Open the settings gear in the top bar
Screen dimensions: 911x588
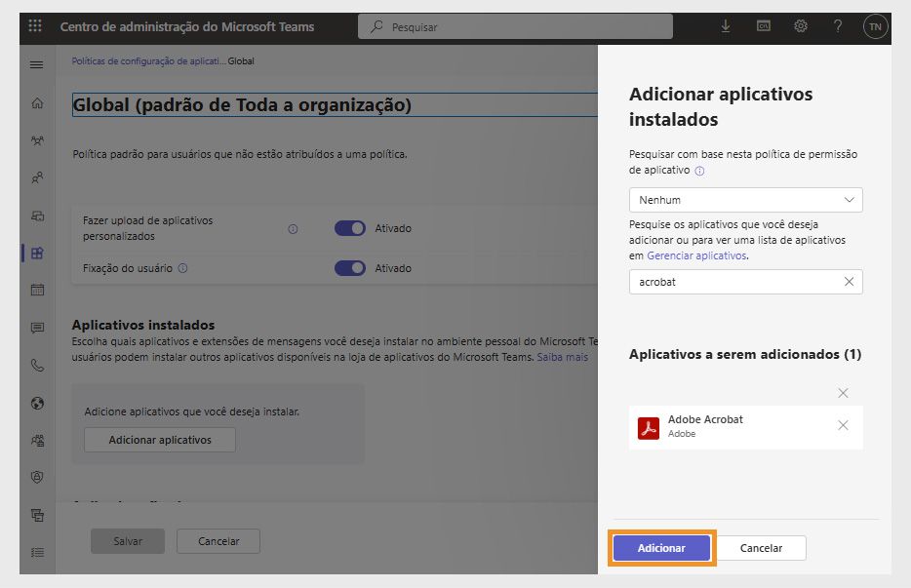800,27
